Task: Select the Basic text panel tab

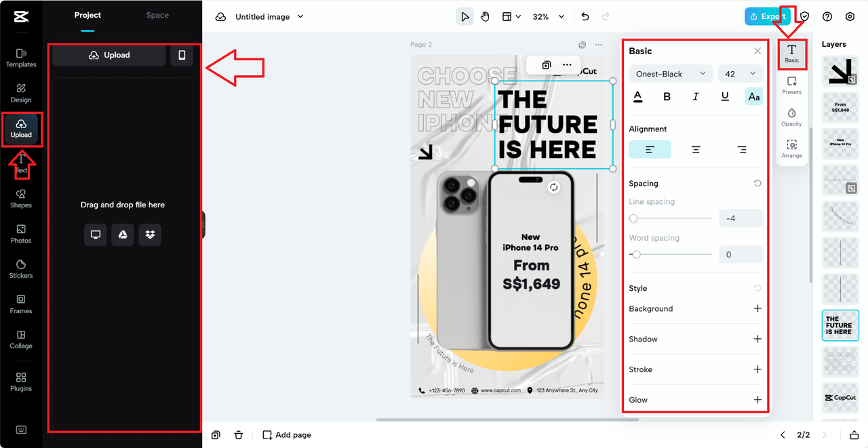Action: click(x=791, y=54)
